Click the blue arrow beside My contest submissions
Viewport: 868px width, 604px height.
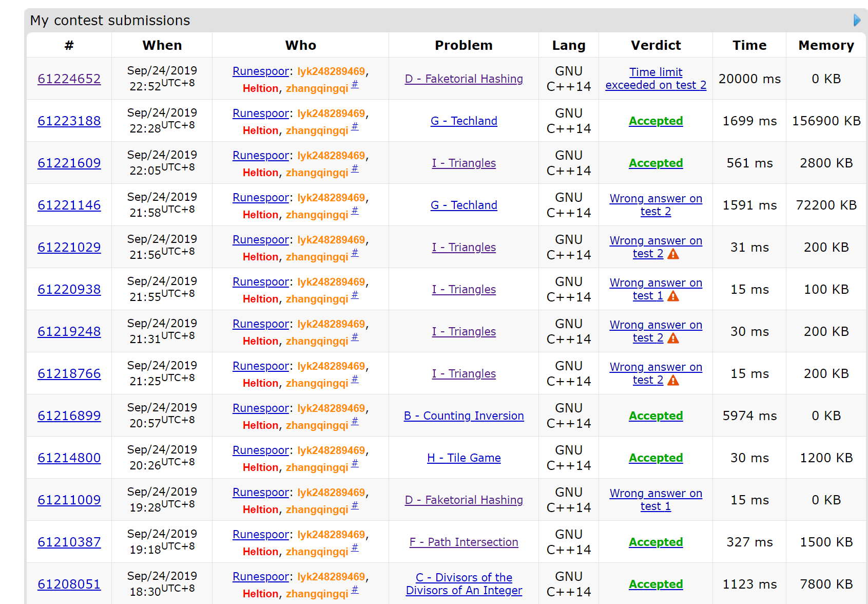coord(856,20)
